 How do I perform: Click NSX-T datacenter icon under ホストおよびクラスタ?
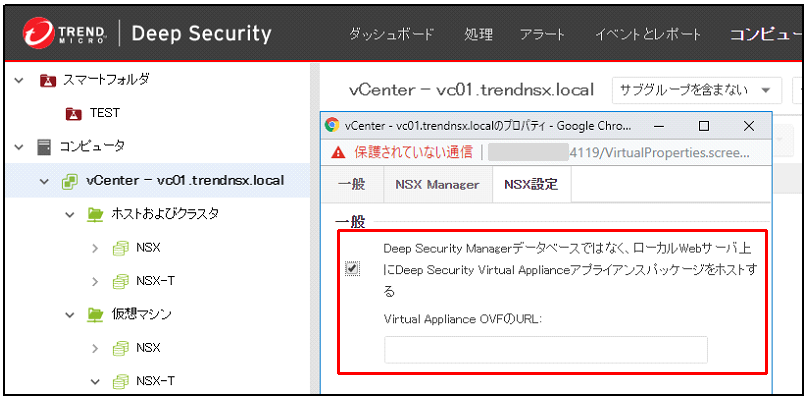[x=120, y=282]
